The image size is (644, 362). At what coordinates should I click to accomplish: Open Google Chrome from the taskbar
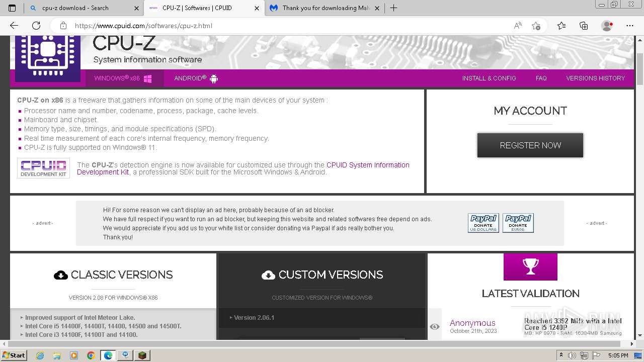tap(91, 355)
